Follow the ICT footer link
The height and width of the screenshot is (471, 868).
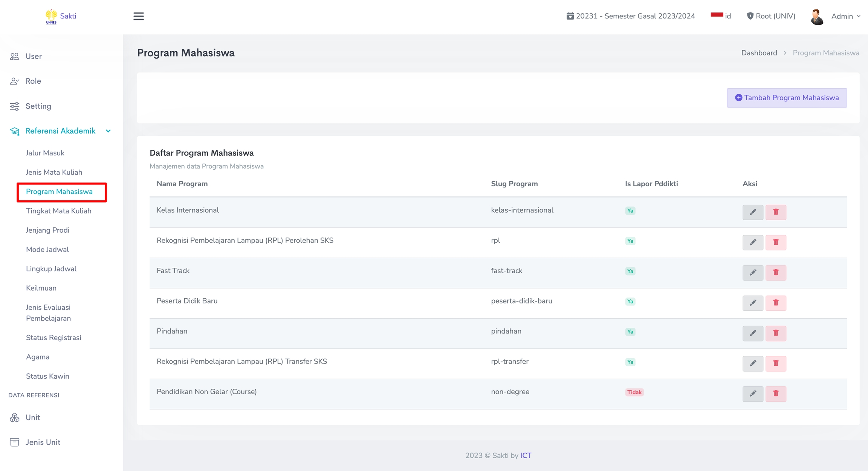pyautogui.click(x=526, y=455)
